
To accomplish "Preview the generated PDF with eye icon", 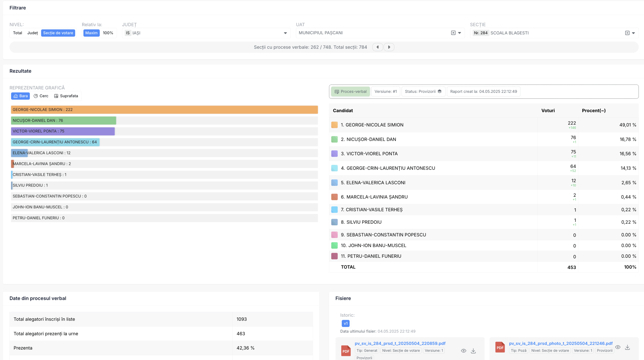I will click(463, 351).
